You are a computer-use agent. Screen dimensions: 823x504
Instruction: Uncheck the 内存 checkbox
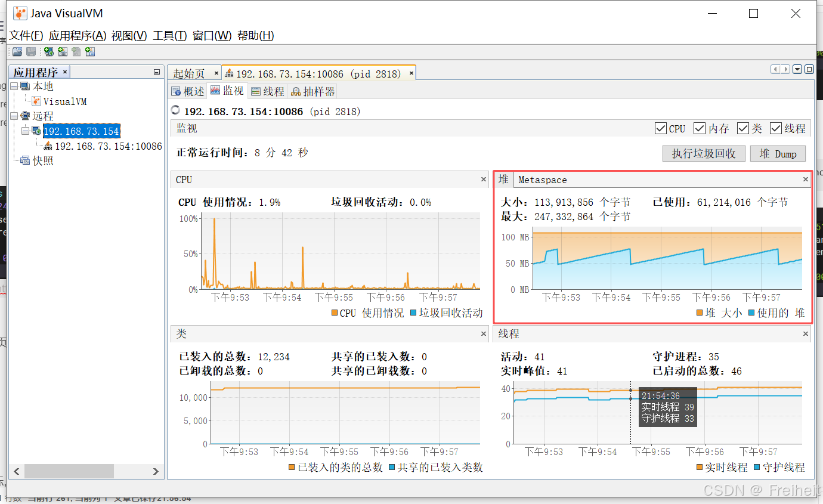[700, 128]
